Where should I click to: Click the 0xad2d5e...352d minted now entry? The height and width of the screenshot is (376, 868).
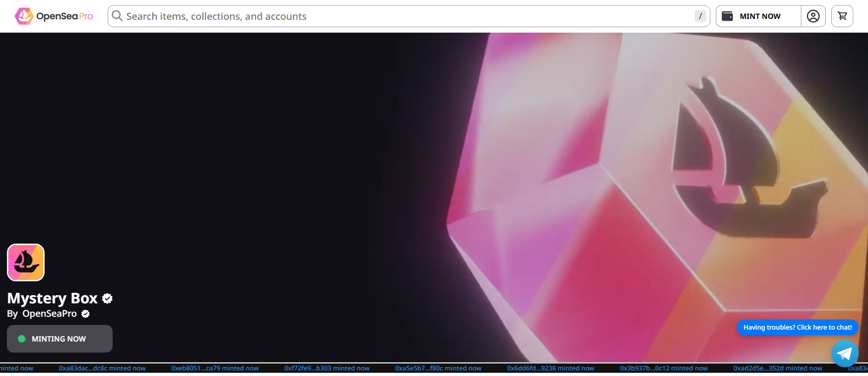(778, 368)
